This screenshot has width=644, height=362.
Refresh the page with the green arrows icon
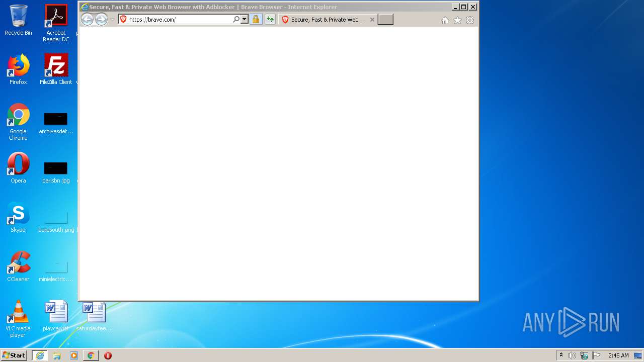(270, 20)
